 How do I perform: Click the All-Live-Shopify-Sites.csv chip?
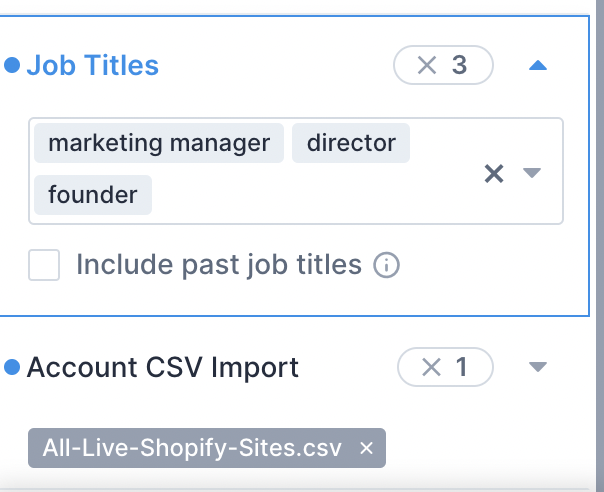[x=193, y=448]
